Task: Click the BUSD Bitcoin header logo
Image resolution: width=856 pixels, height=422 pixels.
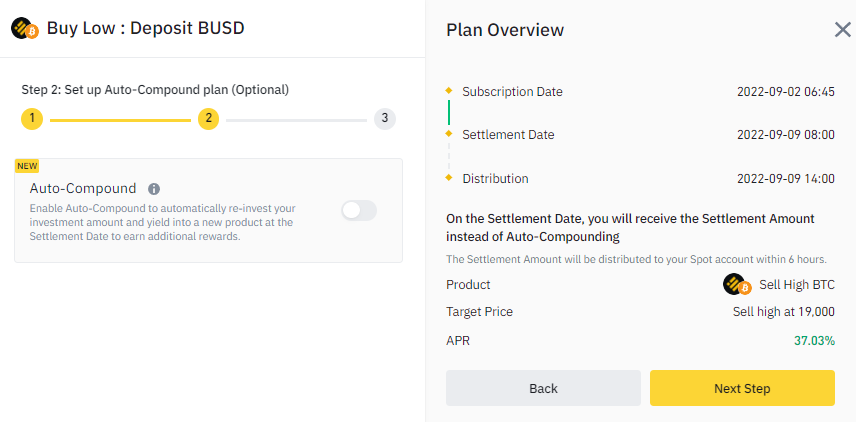Action: click(x=24, y=29)
